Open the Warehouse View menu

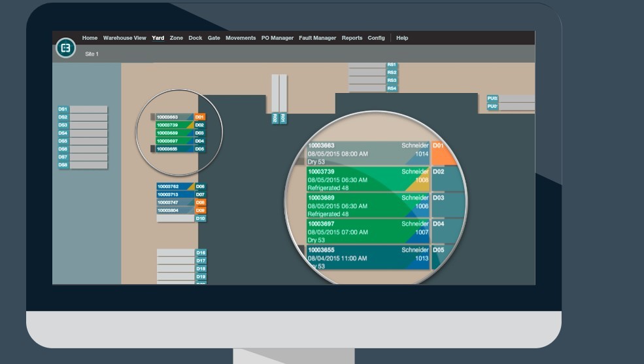tap(124, 38)
